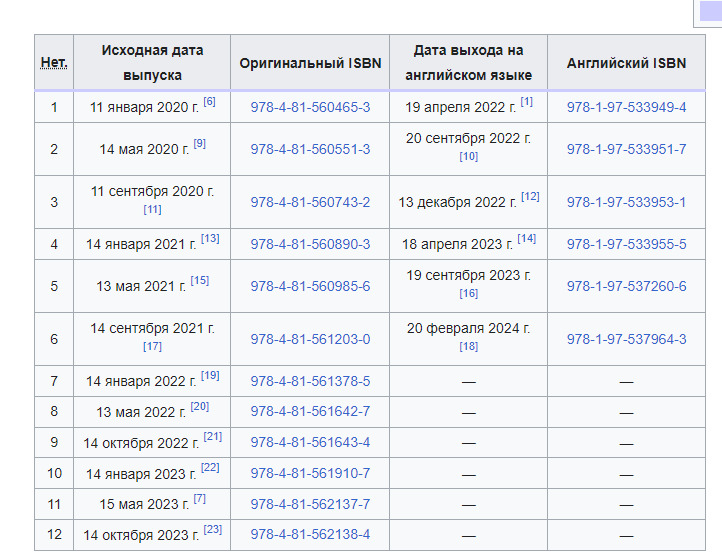
Task: Click ISBN 978-4-81-560743-2
Action: tap(310, 202)
